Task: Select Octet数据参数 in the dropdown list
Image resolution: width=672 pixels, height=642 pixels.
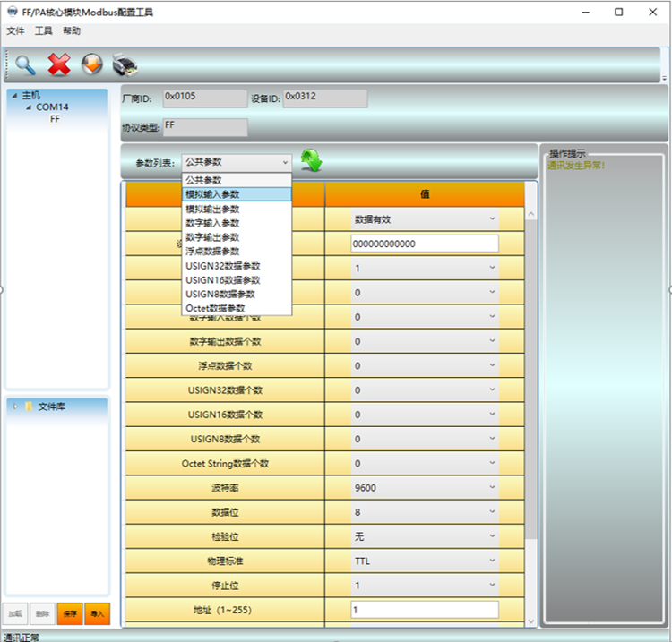Action: click(237, 308)
